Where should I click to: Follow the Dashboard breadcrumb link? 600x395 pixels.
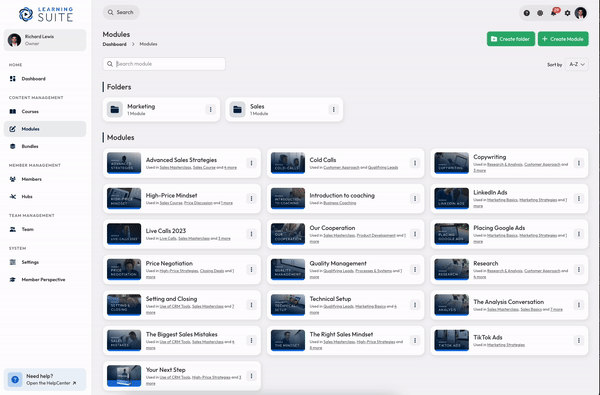point(114,44)
